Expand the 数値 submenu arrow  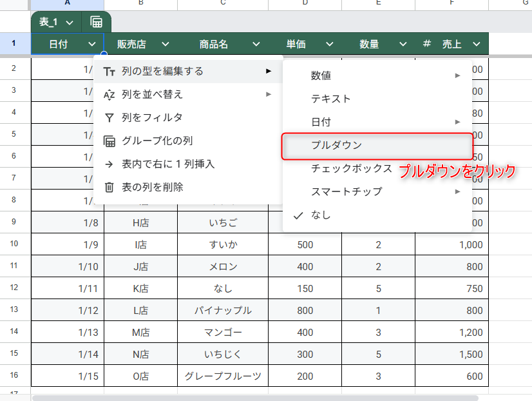click(x=457, y=75)
